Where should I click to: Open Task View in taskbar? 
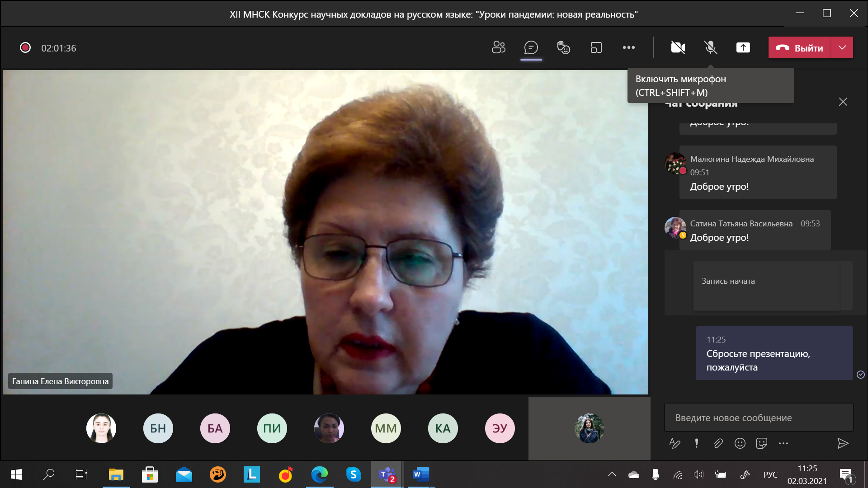point(81,474)
